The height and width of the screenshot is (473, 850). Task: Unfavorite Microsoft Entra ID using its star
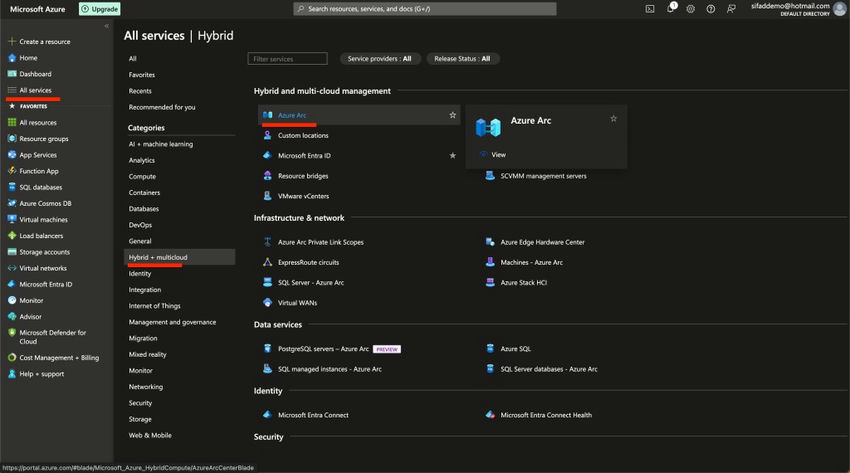452,155
